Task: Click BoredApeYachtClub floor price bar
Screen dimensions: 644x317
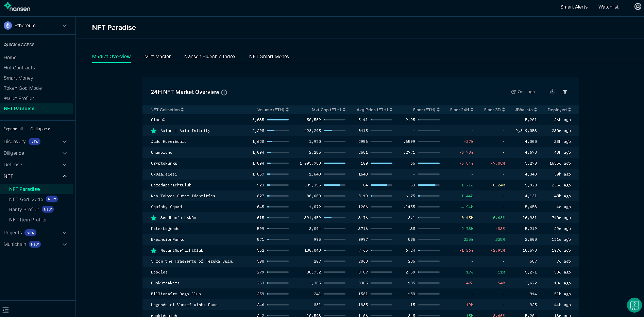Action: click(x=429, y=185)
